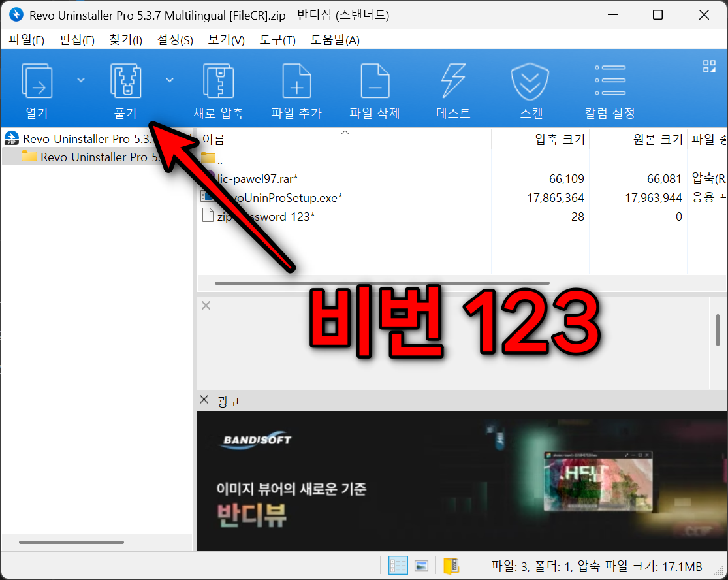Switch to detail list view icon in status bar
Image resolution: width=728 pixels, height=580 pixels.
(x=398, y=565)
